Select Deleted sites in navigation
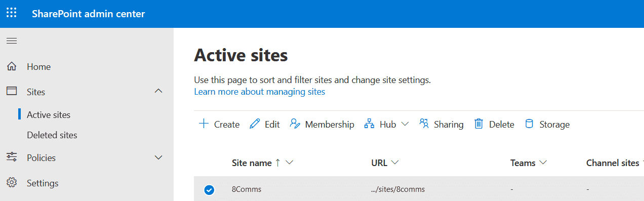The height and width of the screenshot is (201, 644). [52, 135]
